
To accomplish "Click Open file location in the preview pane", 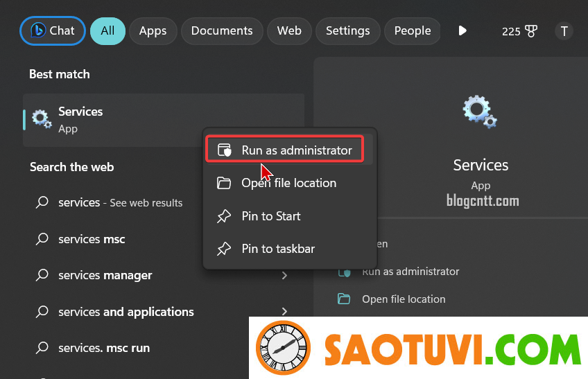I will pos(404,299).
